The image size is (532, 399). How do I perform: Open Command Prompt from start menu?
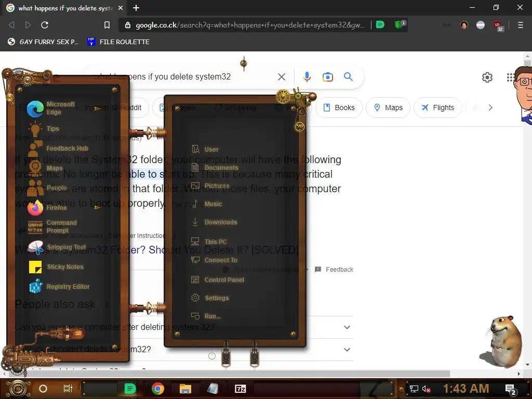tap(52, 227)
